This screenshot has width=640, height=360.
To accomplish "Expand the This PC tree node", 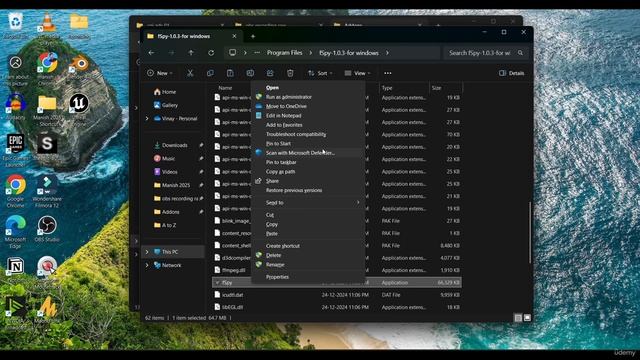I will (147, 252).
